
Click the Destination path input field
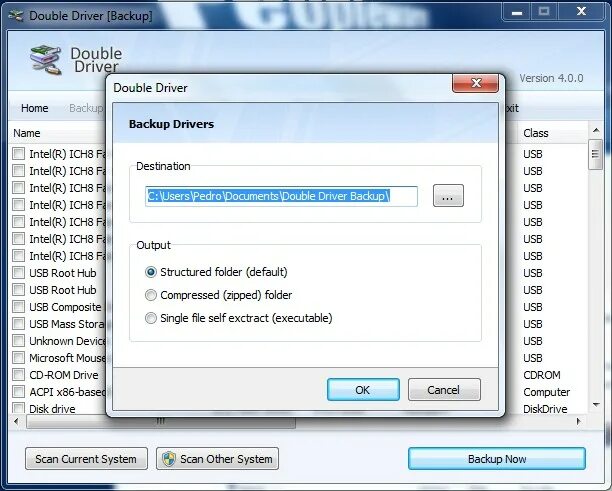(281, 196)
